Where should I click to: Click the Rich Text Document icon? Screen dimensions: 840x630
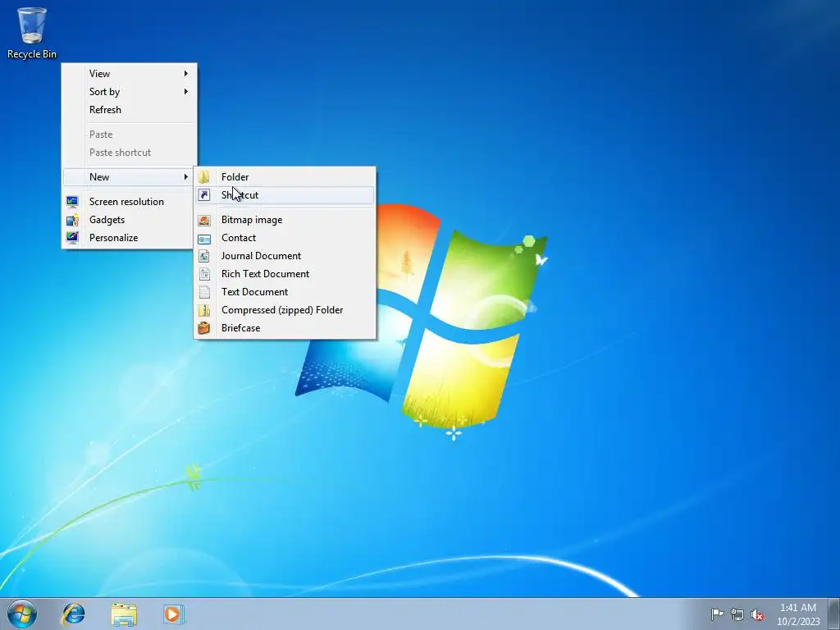[204, 274]
